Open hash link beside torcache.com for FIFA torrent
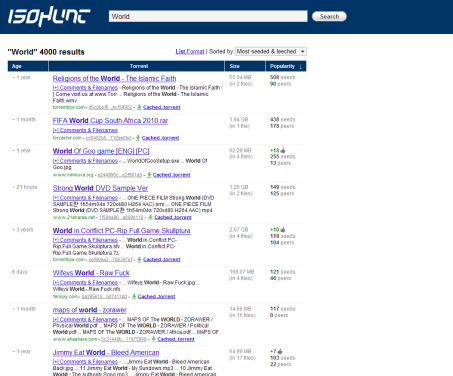Viewport: 453px width, 376px height. click(108, 138)
